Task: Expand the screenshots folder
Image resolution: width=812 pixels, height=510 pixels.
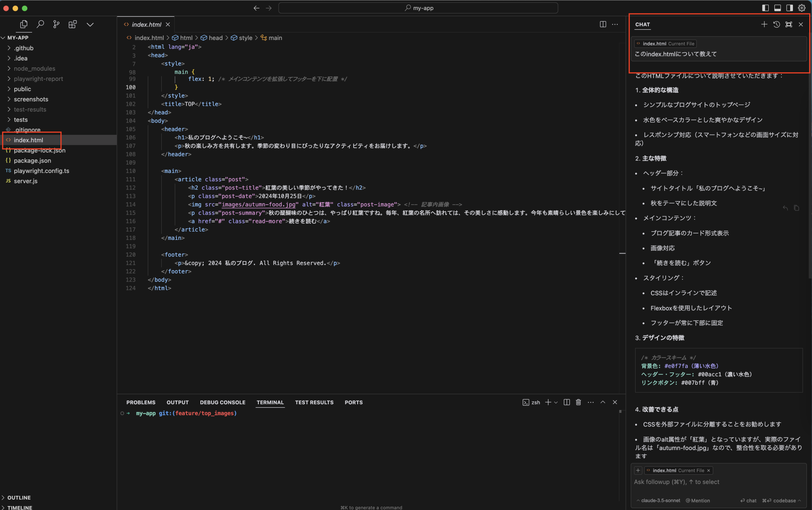Action: [31, 99]
